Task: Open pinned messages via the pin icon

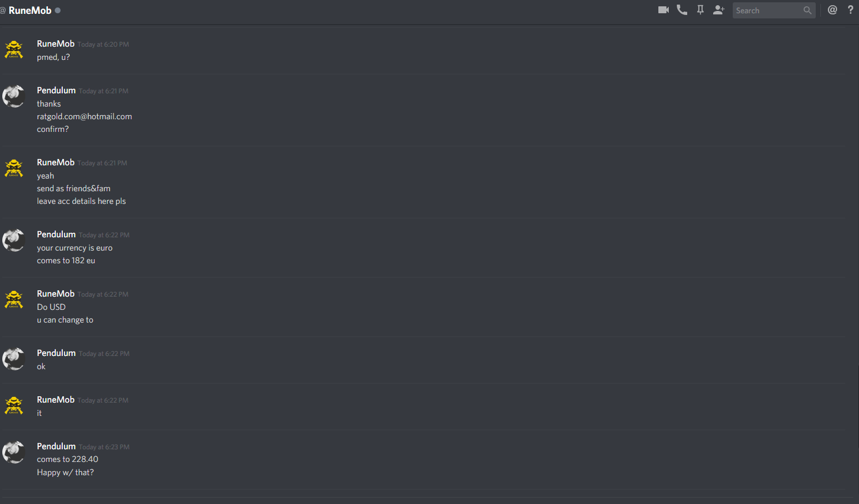Action: pyautogui.click(x=700, y=10)
